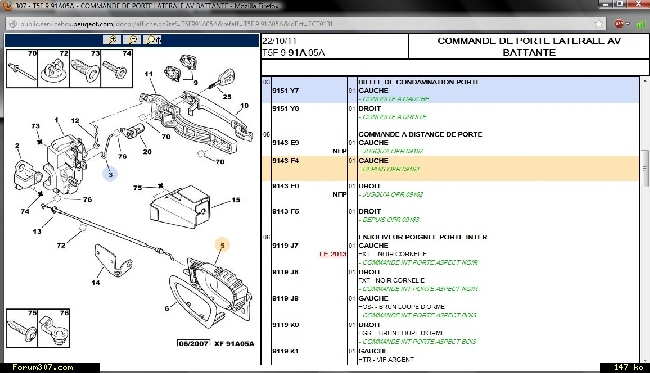The image size is (650, 373).
Task: Click the GAUCHE label in the 9151 Y7 row
Action: [x=373, y=90]
